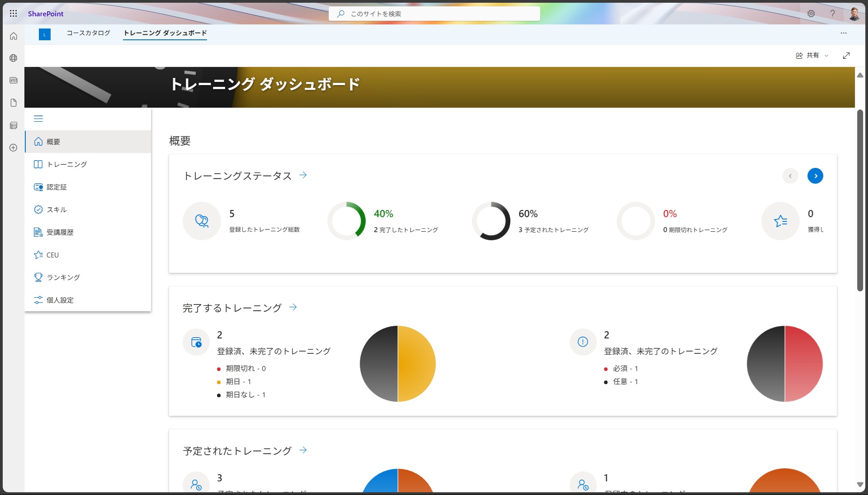Show next training status cards
This screenshot has width=868, height=495.
pyautogui.click(x=815, y=176)
